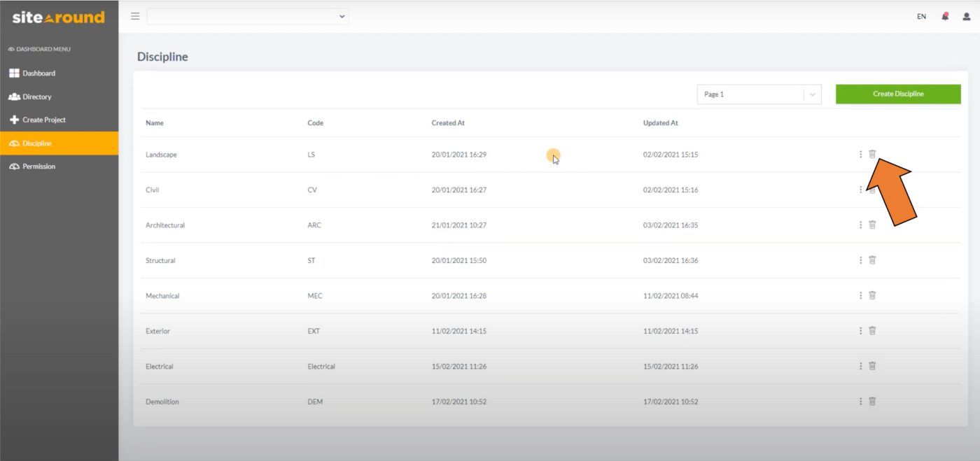Viewport: 980px width, 461px height.
Task: Expand the project selector at the top
Action: point(247,16)
